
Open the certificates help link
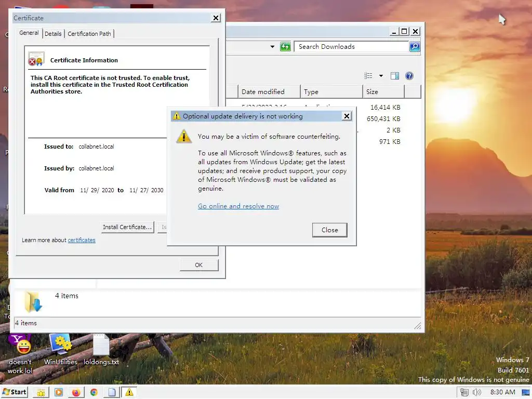pos(82,240)
